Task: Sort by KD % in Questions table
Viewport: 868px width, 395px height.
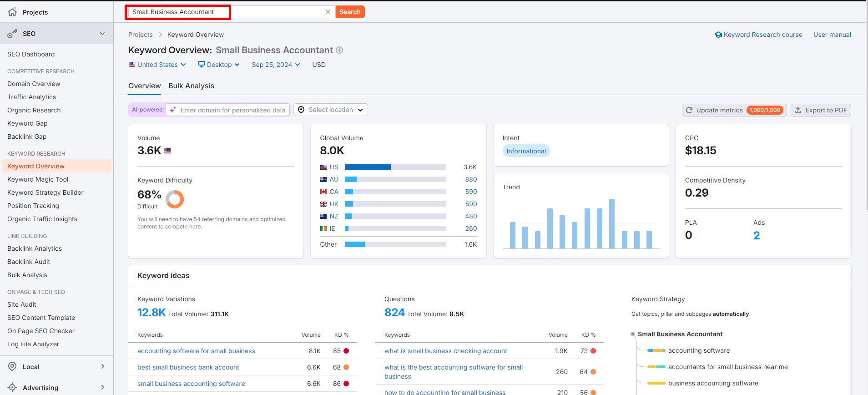Action: point(588,335)
